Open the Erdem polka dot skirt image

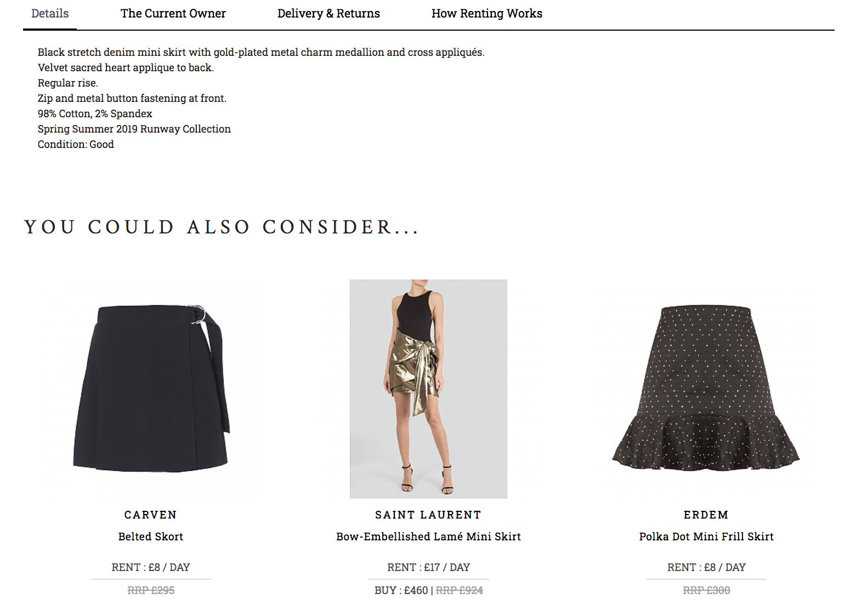point(706,389)
